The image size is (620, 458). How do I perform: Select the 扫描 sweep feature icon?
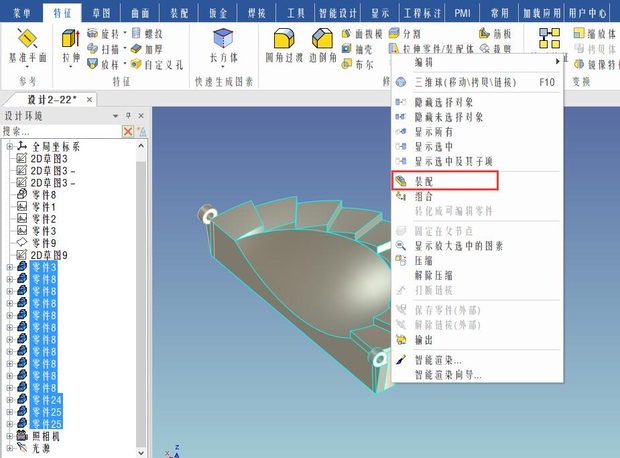tap(93, 49)
